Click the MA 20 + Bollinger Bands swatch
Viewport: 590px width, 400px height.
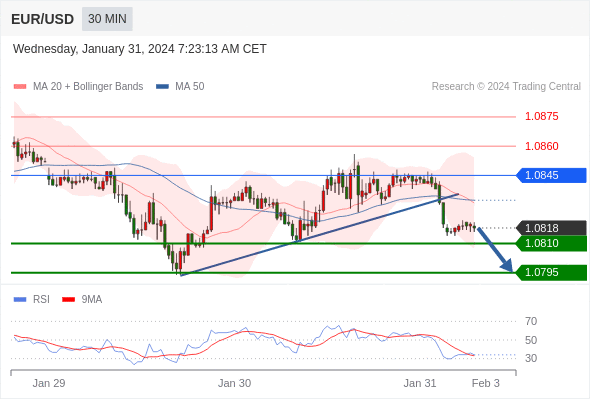20,87
